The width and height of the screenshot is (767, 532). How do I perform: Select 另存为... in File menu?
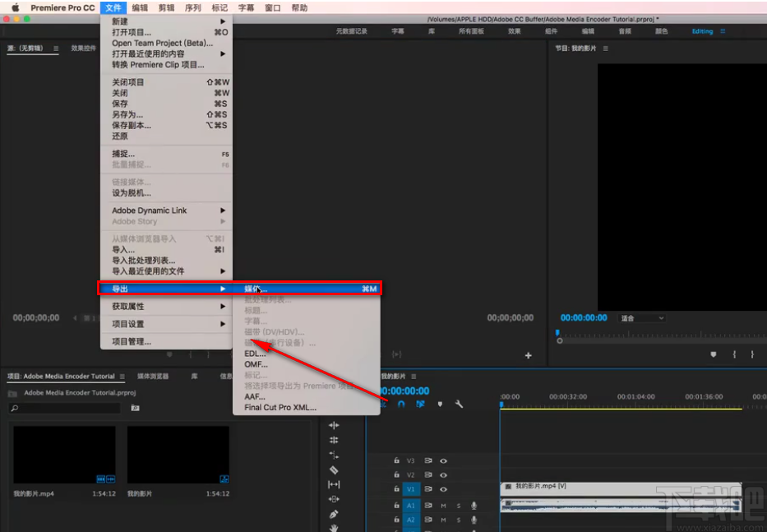166,114
